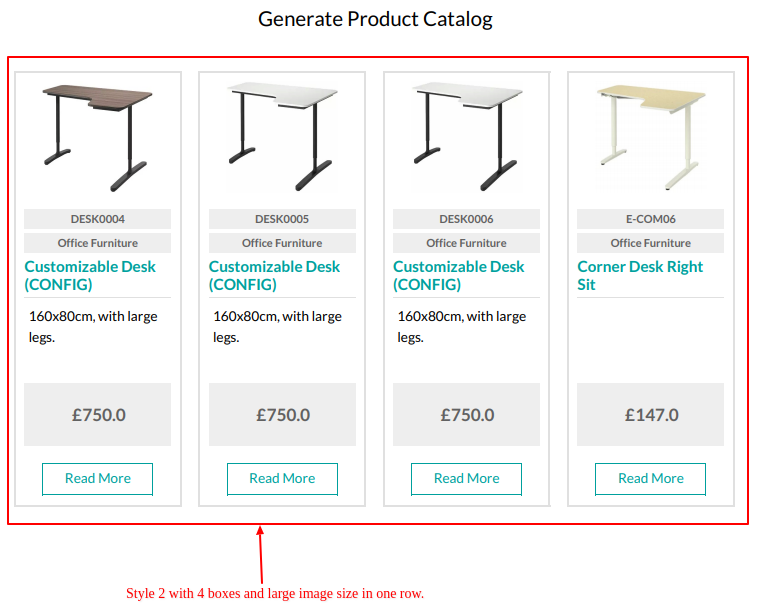Click the E-COM06 product code label
The height and width of the screenshot is (609, 757).
[x=650, y=219]
